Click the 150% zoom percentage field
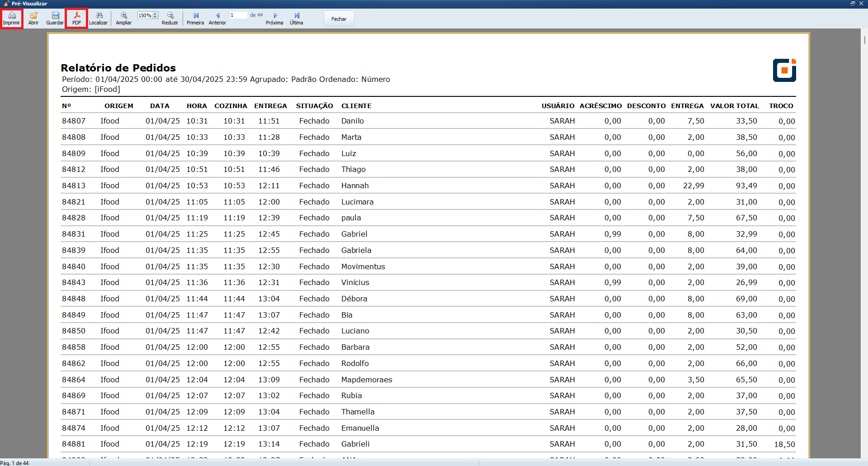The height and width of the screenshot is (466, 868). [145, 15]
